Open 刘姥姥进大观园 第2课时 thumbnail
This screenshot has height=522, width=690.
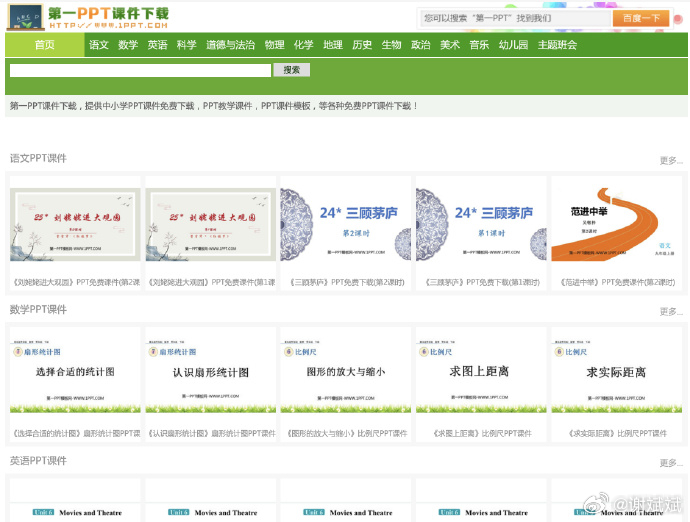75,224
